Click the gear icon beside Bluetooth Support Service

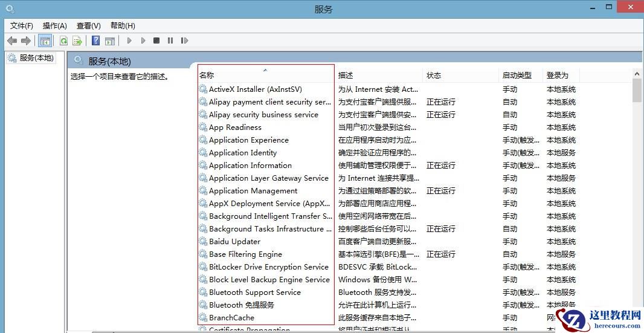(203, 293)
